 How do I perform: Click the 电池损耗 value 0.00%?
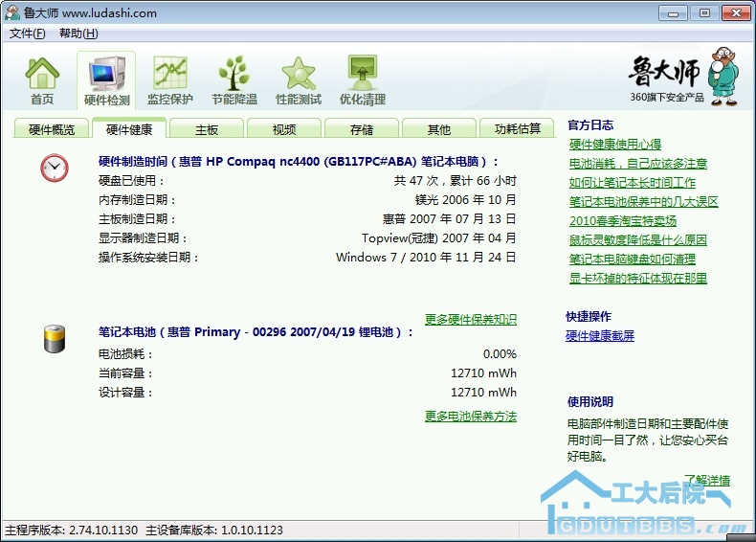point(500,353)
